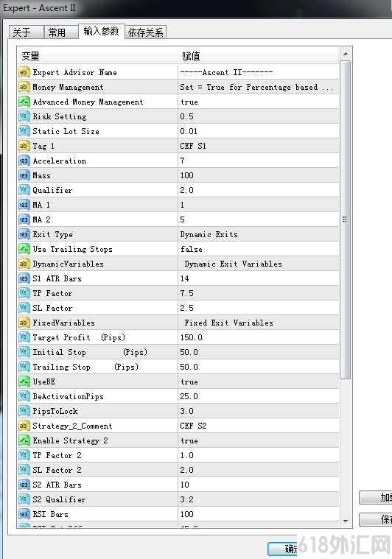
Task: Click the integer icon next to S1 ATR Bars
Action: coord(24,279)
